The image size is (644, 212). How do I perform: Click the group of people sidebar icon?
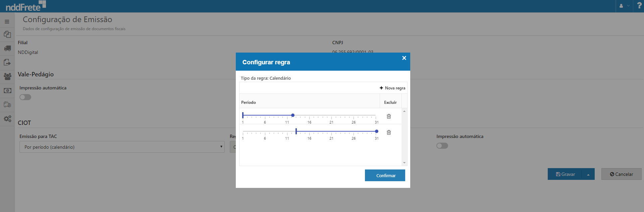coord(7,76)
